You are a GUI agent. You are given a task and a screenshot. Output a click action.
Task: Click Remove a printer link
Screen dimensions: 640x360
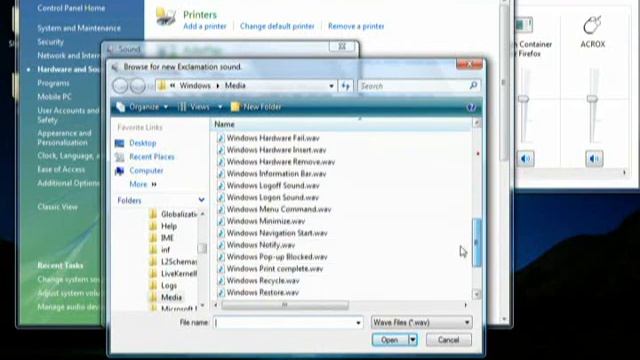pos(356,26)
